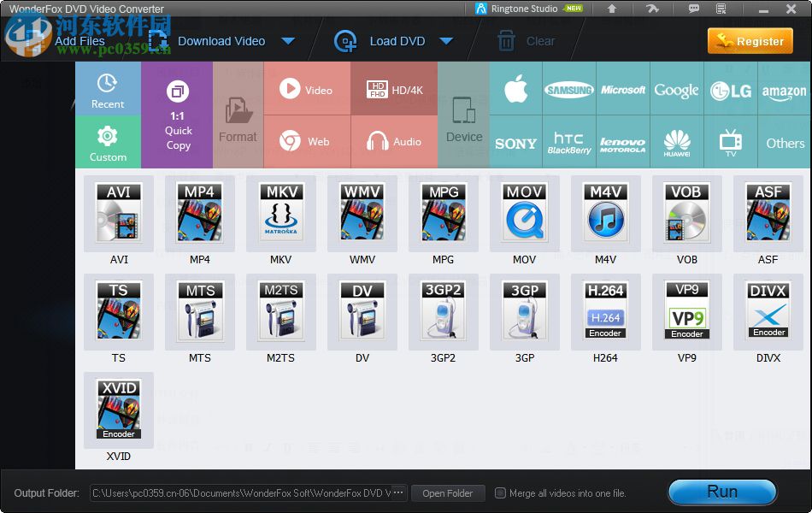
Task: Pick the Samsung device preset
Action: (x=569, y=89)
